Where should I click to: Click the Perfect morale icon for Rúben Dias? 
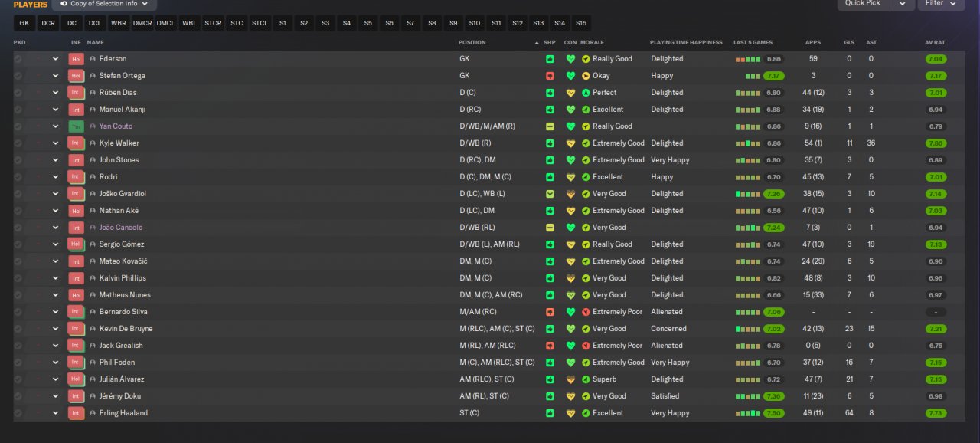click(x=586, y=93)
